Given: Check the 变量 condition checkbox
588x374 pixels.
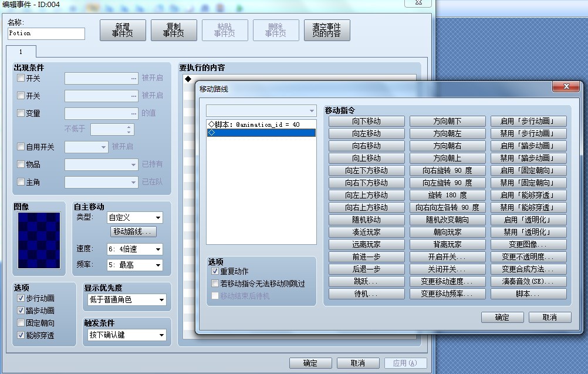Looking at the screenshot, I should point(21,113).
